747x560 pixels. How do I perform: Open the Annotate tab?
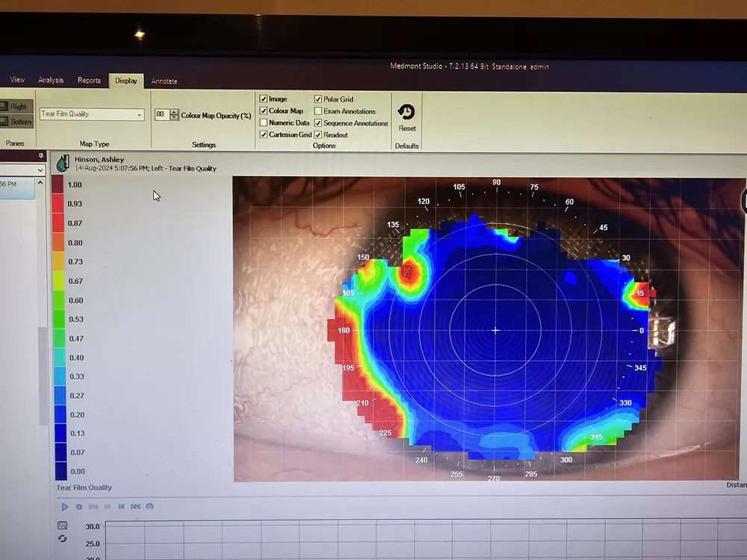[164, 81]
